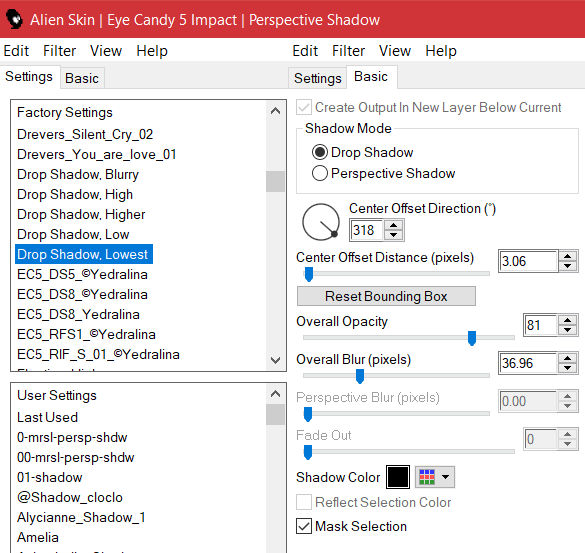Decrease Center Offset Direction with down arrow
This screenshot has width=585, height=553.
tap(393, 235)
